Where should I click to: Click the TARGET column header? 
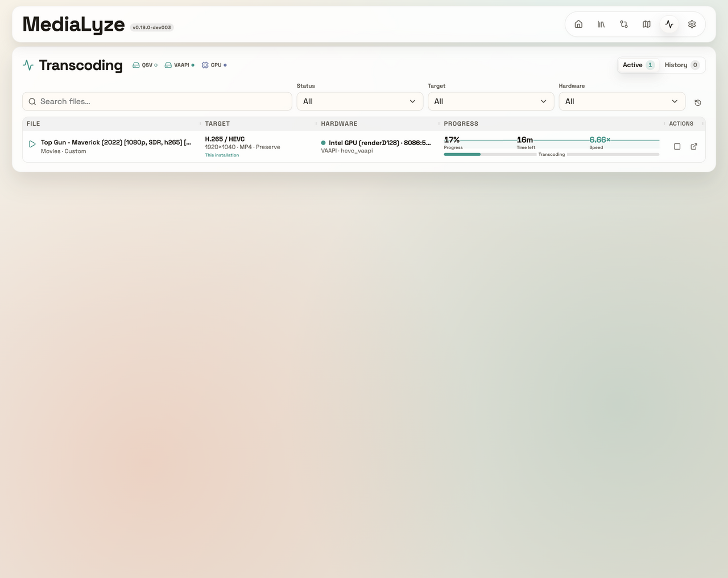(217, 123)
